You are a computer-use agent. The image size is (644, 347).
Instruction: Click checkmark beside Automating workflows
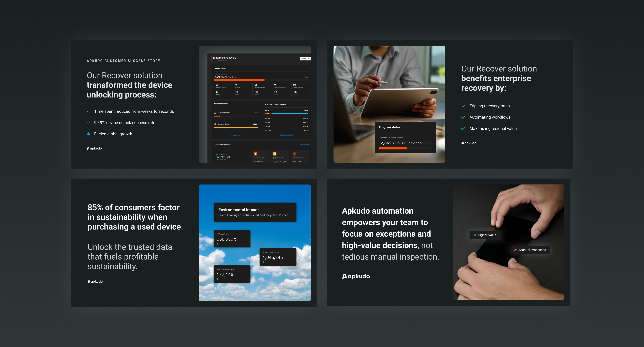[463, 117]
